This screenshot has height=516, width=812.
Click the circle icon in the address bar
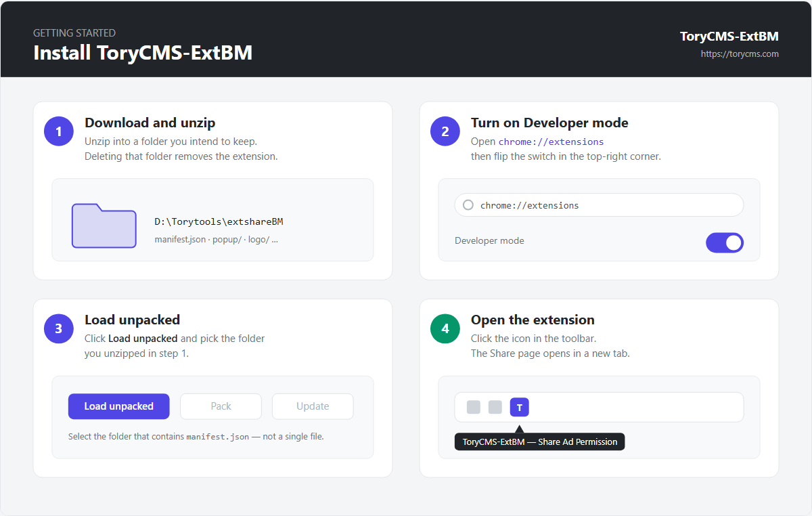pyautogui.click(x=468, y=205)
